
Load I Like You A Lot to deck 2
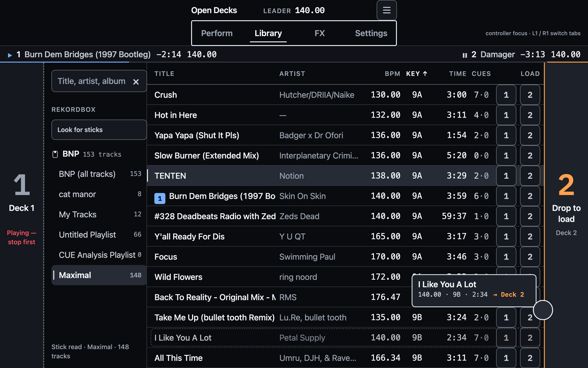530,338
